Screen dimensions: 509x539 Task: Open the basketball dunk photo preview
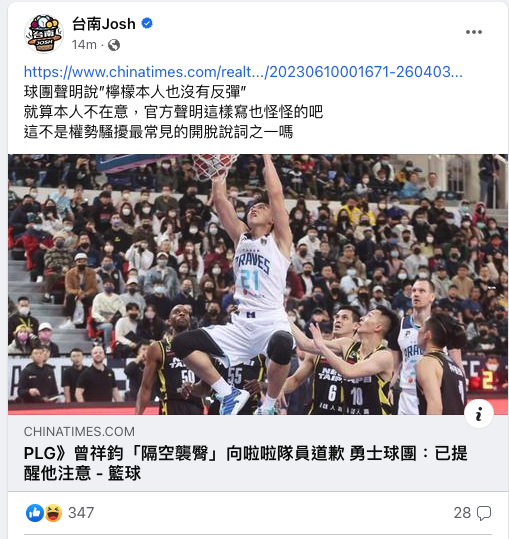[258, 284]
